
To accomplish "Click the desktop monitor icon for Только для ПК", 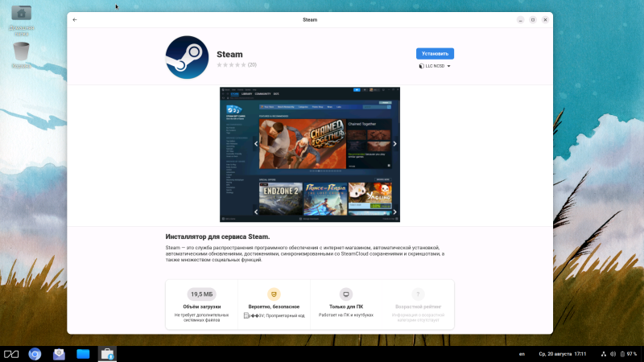I will pyautogui.click(x=346, y=294).
